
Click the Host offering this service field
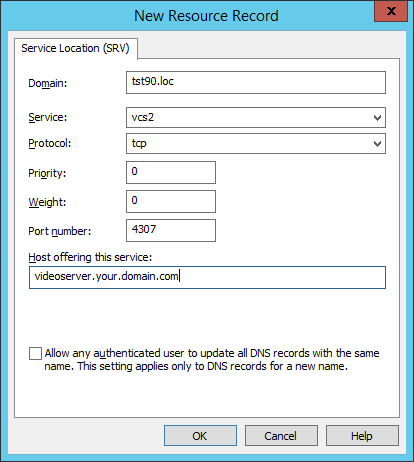tap(207, 277)
